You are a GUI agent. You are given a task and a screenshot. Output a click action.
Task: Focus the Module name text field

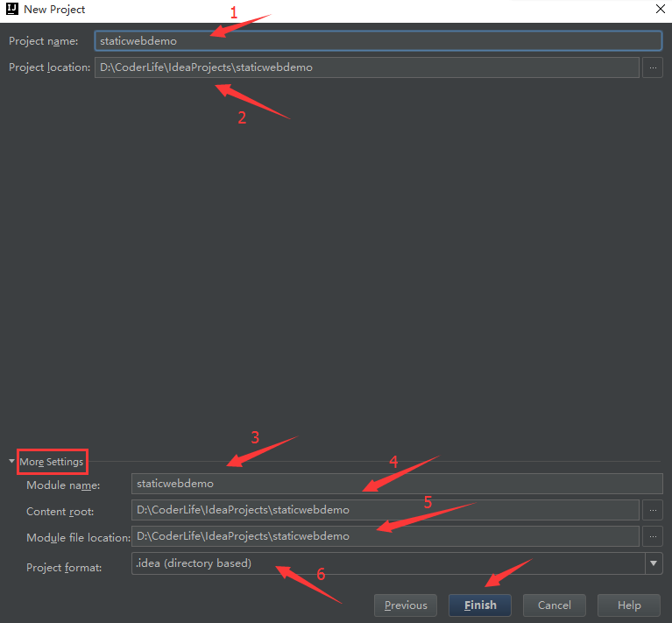pos(396,484)
